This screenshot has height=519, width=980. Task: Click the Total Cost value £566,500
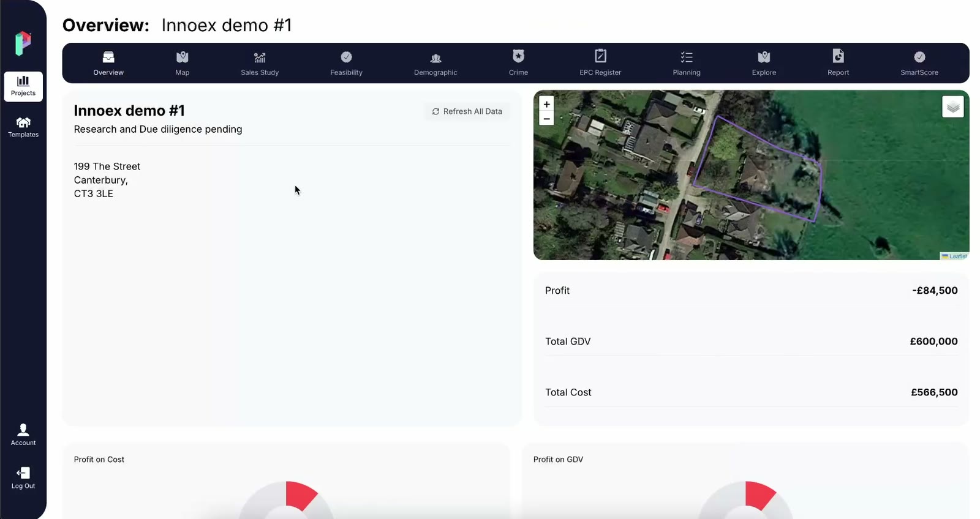[x=934, y=392]
